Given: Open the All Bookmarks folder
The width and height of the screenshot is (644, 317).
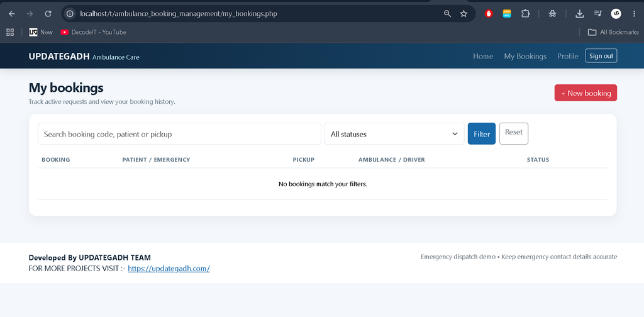Looking at the screenshot, I should (x=613, y=32).
